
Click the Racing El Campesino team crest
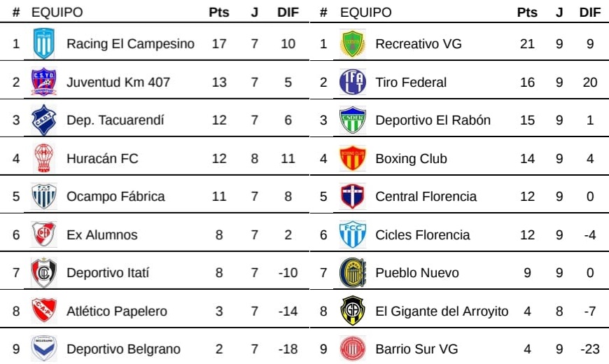point(43,43)
